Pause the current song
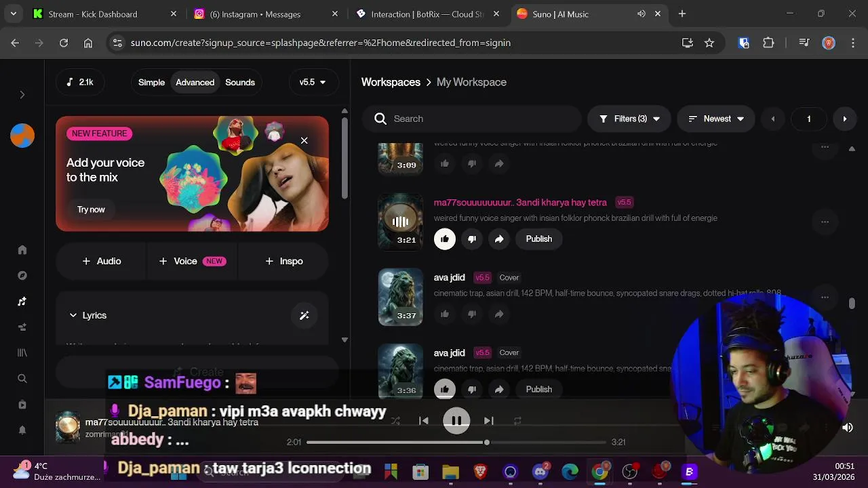Viewport: 868px width, 488px height. click(x=456, y=421)
